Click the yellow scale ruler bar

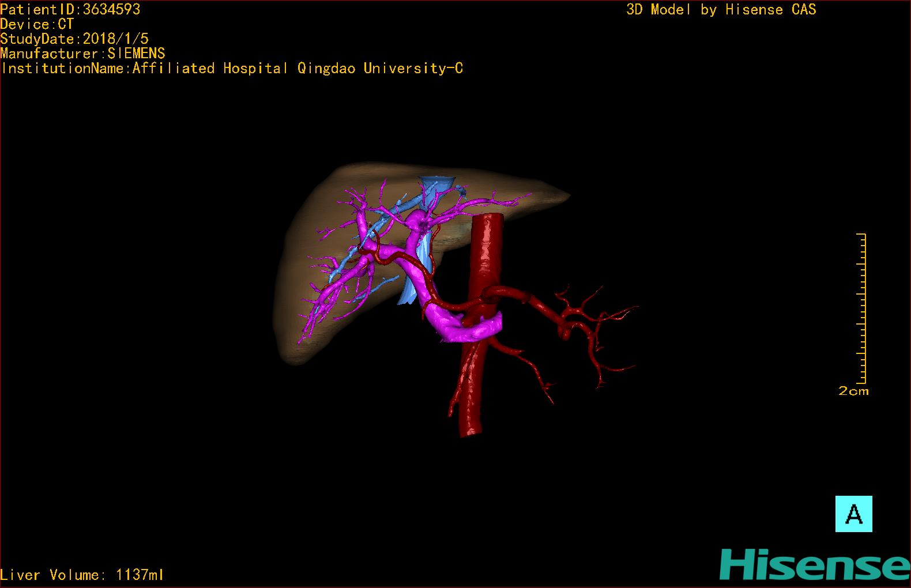tap(862, 308)
